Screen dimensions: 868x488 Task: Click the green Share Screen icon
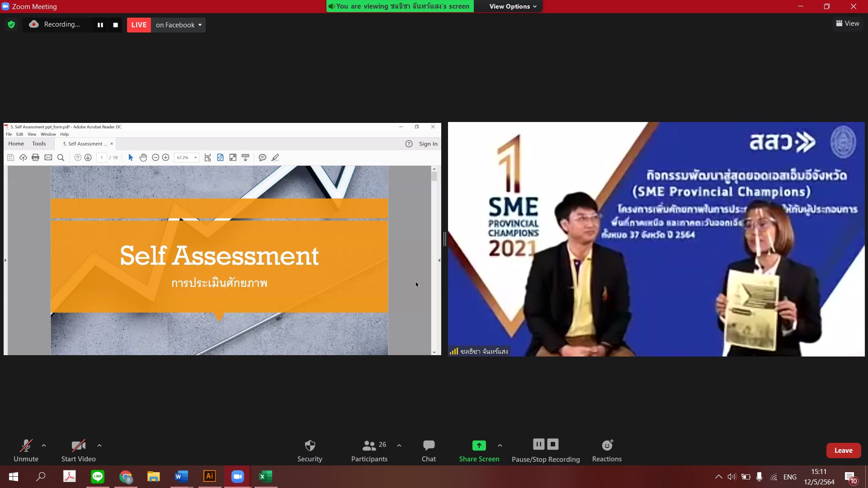(479, 446)
